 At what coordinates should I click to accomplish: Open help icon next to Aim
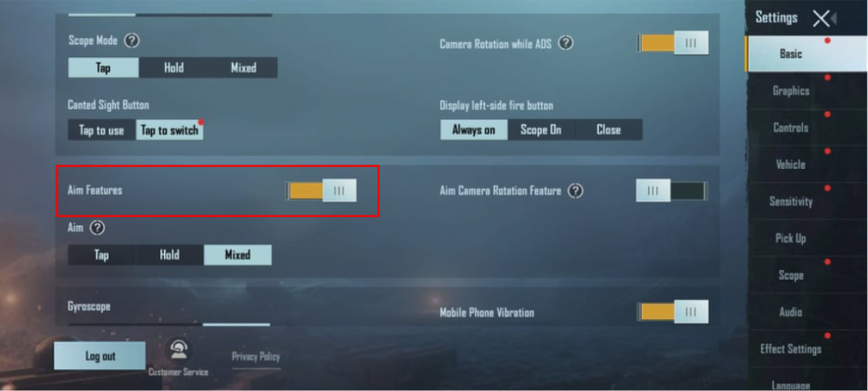pos(97,227)
